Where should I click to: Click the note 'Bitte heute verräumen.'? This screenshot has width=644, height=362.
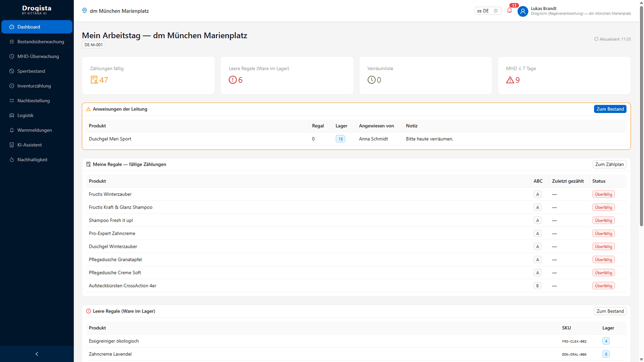point(429,139)
